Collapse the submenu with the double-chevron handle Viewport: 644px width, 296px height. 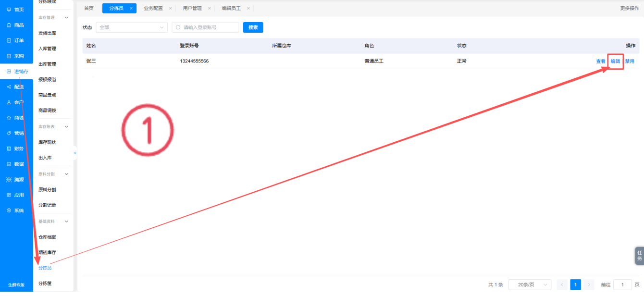click(75, 153)
